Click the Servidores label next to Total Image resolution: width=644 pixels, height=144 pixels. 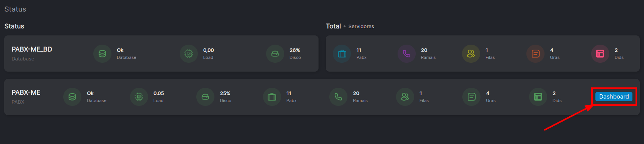pyautogui.click(x=361, y=26)
